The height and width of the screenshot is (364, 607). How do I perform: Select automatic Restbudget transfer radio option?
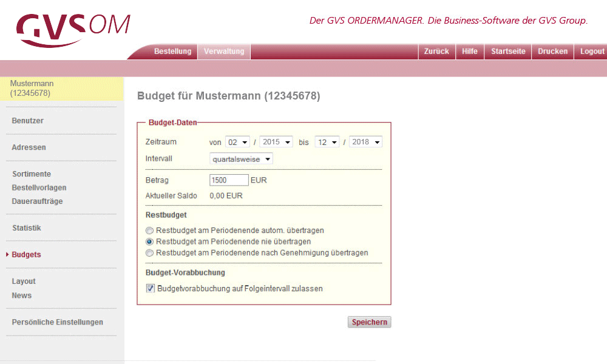tap(150, 231)
